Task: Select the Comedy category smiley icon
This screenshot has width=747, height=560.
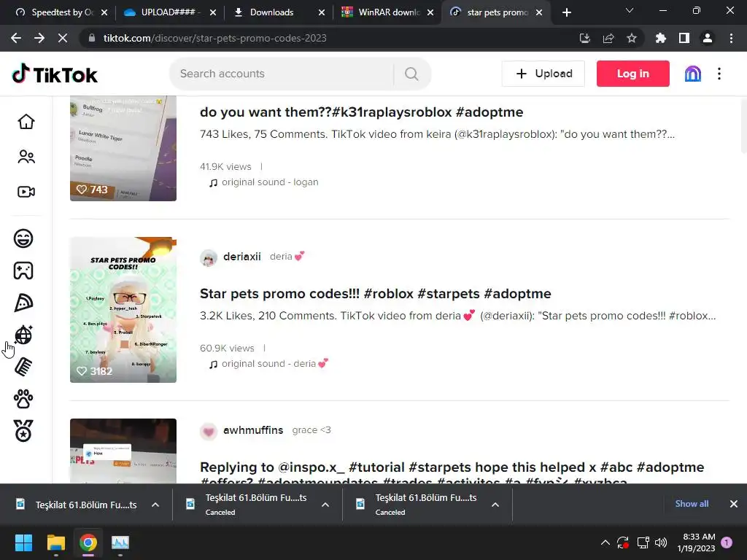Action: (x=23, y=238)
